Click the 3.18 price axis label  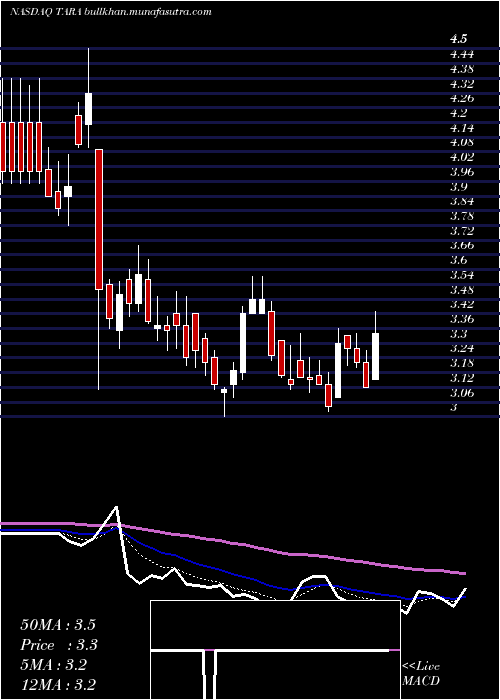click(x=462, y=363)
